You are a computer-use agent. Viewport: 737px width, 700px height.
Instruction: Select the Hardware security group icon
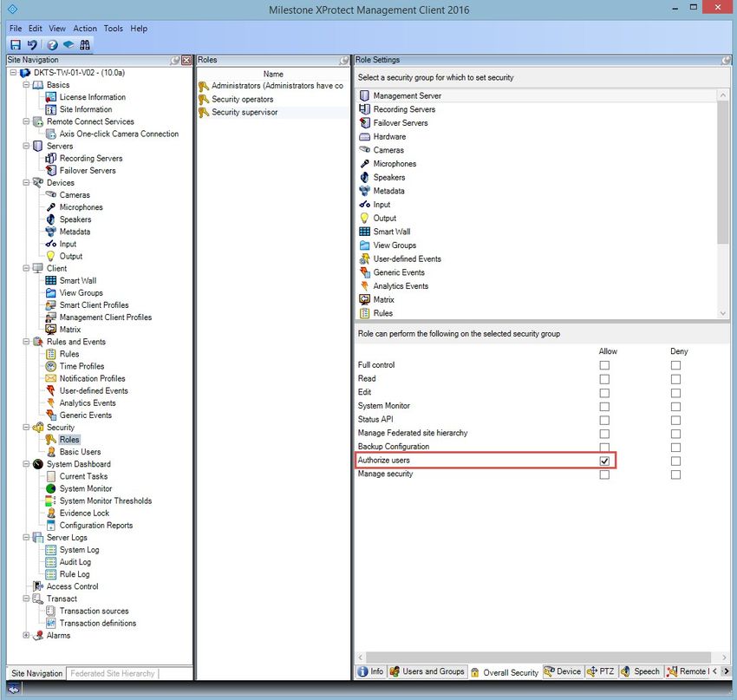(364, 137)
